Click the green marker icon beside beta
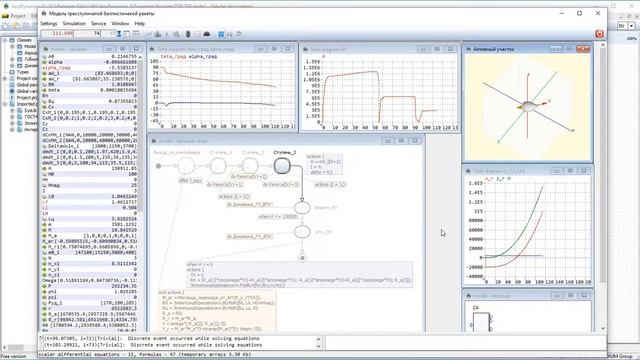Image resolution: width=640 pixels, height=360 pixels. pos(44,90)
